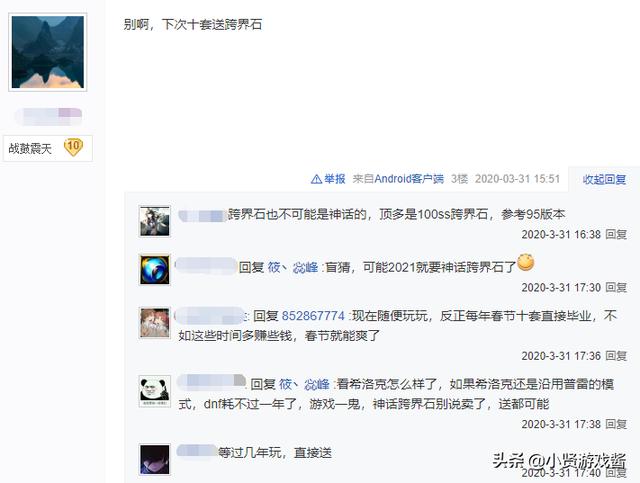Click the 筱、沁峰 username in the 17:38 reply
Image resolution: width=640 pixels, height=483 pixels.
coord(304,384)
